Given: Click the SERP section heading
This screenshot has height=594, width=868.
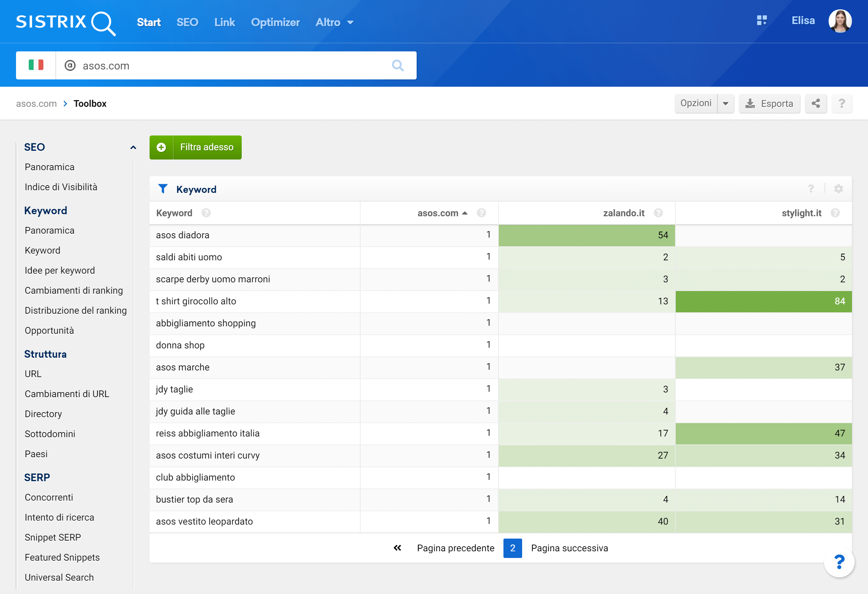Looking at the screenshot, I should pos(37,477).
